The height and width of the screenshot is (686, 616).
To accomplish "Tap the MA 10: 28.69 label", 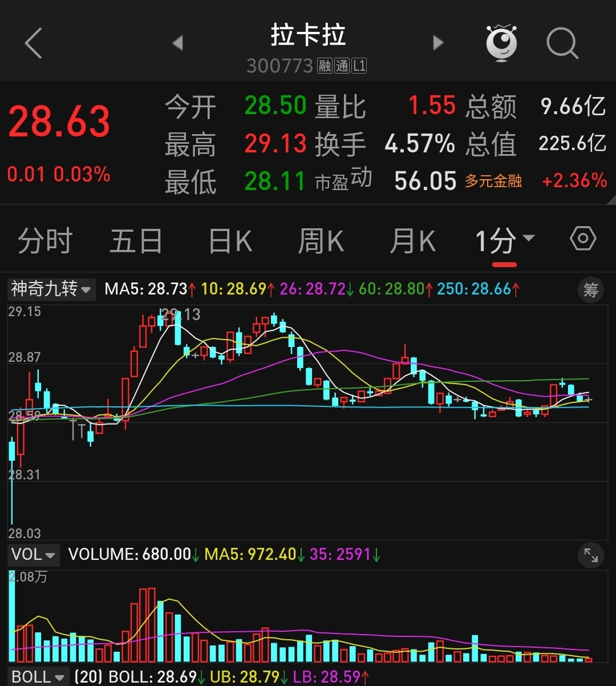I will [x=238, y=289].
